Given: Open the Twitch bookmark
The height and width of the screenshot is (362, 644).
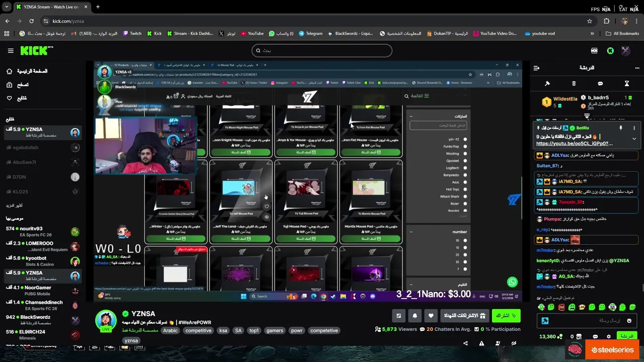Looking at the screenshot, I should pos(132,34).
